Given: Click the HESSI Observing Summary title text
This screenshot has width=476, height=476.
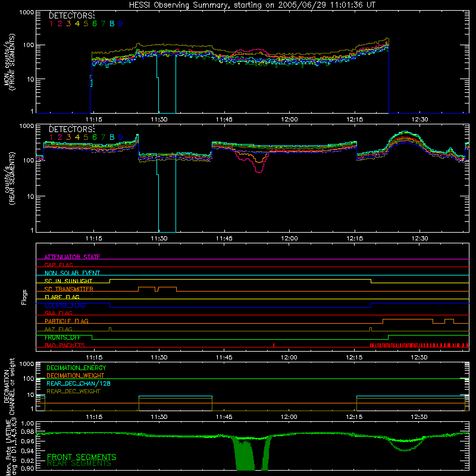Looking at the screenshot, I should [252, 5].
